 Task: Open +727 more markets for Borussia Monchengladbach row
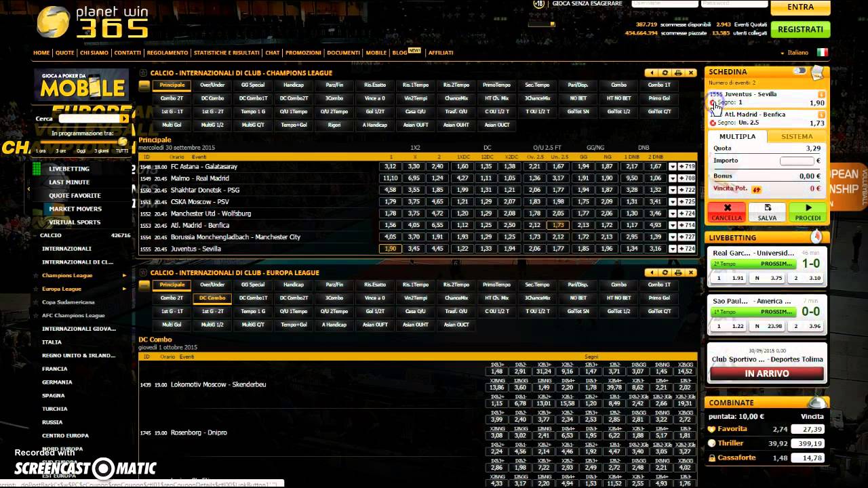687,237
